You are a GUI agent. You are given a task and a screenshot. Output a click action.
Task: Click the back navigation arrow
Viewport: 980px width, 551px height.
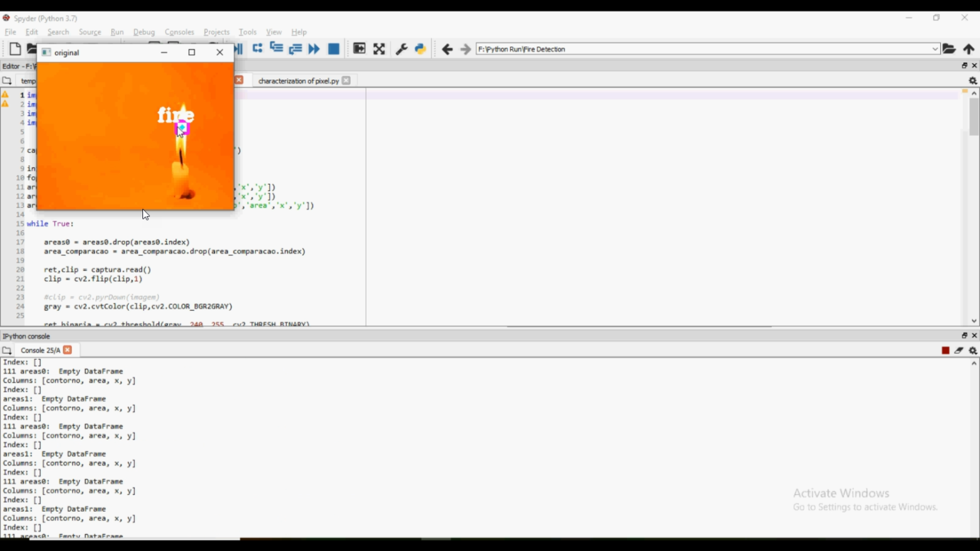click(x=447, y=50)
